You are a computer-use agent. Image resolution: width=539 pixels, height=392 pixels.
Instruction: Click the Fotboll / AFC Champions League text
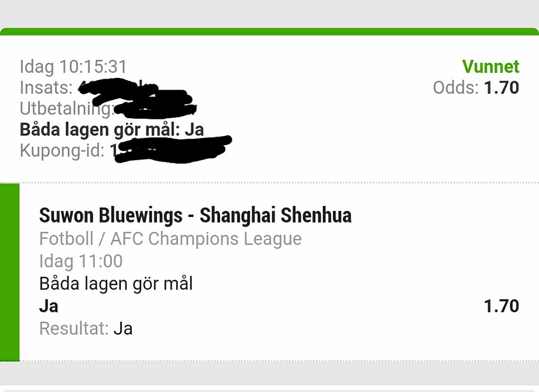[x=171, y=238]
